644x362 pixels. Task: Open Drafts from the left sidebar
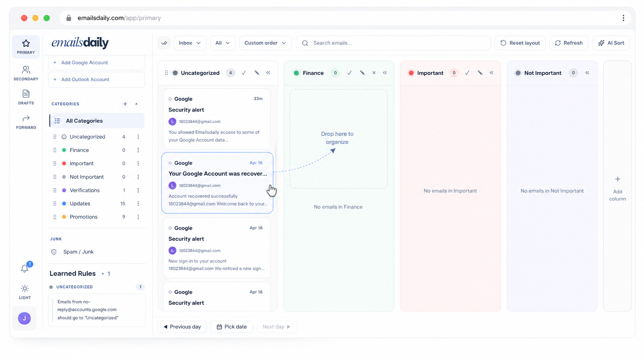[26, 97]
